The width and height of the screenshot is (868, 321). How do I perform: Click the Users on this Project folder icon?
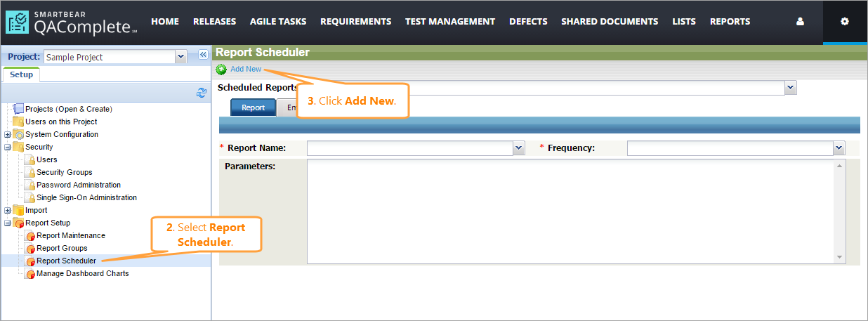[x=18, y=122]
